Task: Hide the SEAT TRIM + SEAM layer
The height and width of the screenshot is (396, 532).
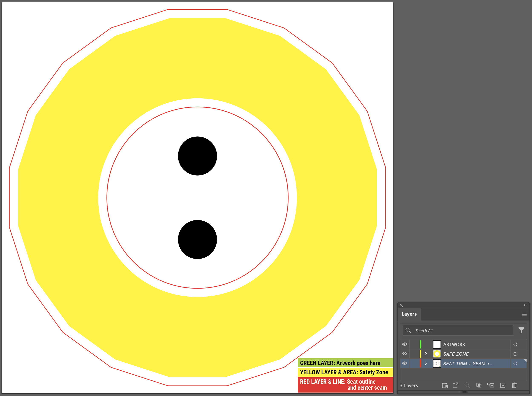Action: [x=405, y=363]
